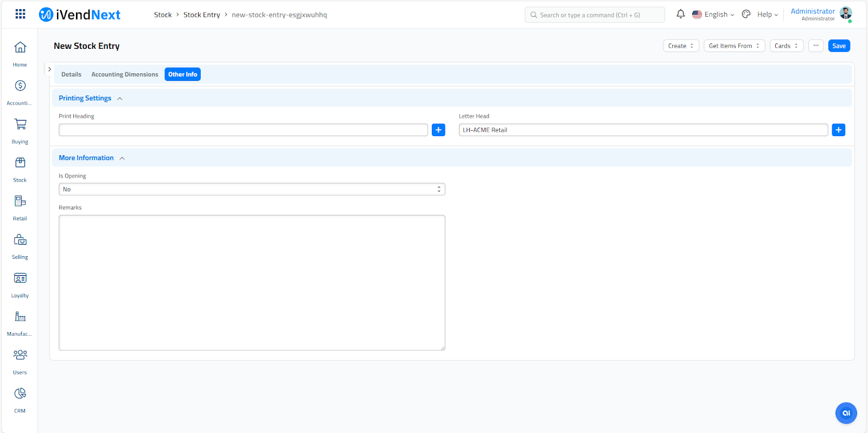Go to the Buying cart icon
The image size is (868, 433).
tap(20, 124)
